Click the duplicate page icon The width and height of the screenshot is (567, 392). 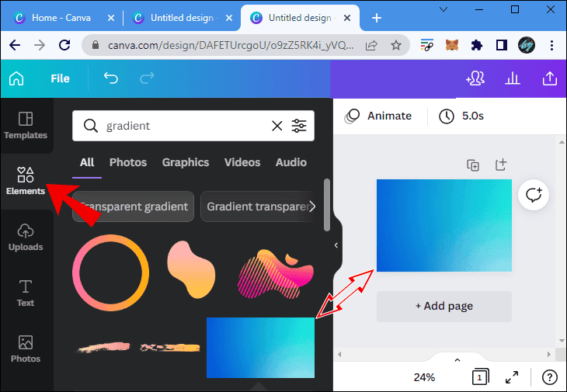(472, 165)
